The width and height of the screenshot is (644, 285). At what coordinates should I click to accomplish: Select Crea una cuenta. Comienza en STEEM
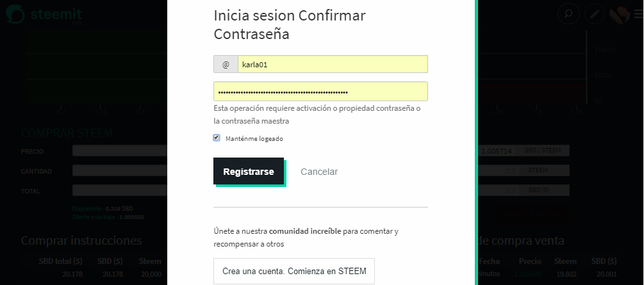coord(294,271)
